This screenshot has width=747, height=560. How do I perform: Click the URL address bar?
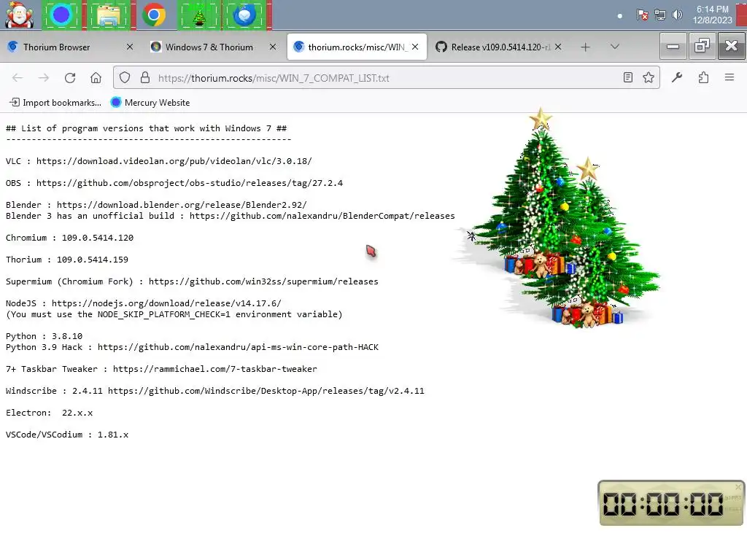(386, 77)
